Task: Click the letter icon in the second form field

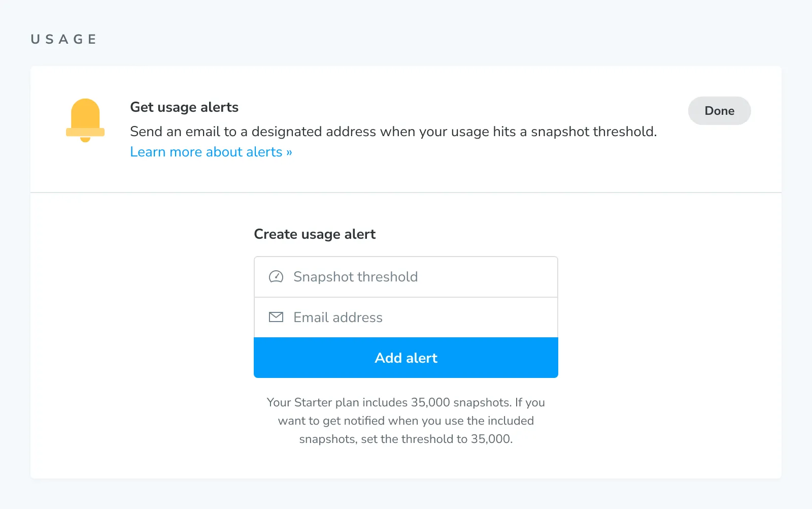Action: 276,317
